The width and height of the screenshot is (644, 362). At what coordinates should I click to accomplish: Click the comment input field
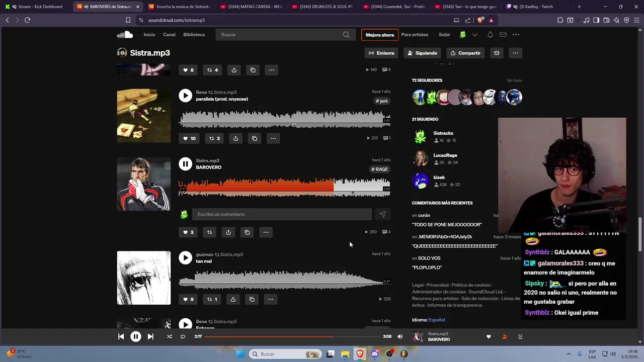pyautogui.click(x=282, y=214)
